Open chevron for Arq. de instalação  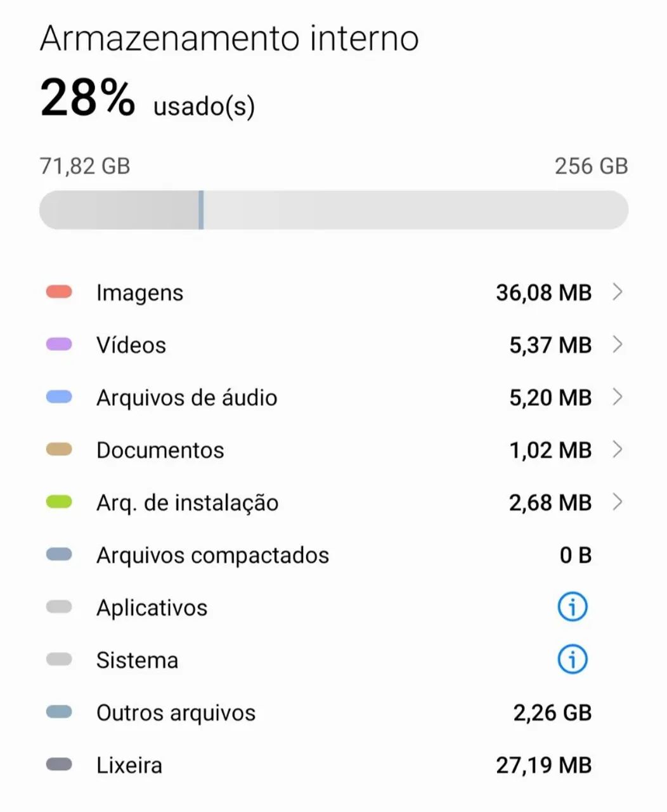click(617, 502)
